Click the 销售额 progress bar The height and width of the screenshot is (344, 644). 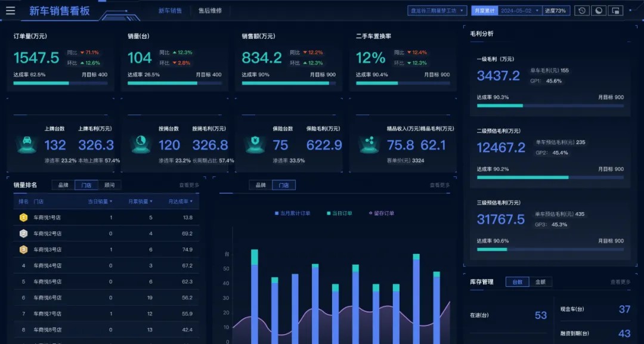(289, 83)
